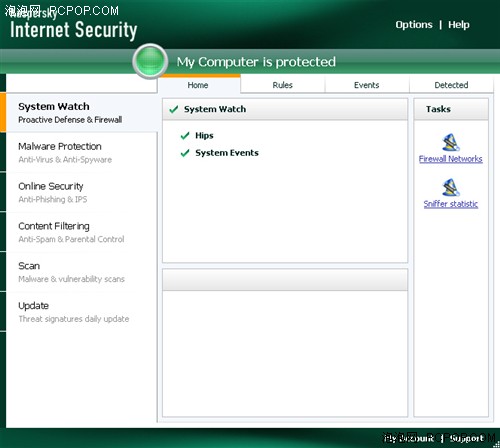Open the Detected tab
Screen dimensions: 500x448
451,85
